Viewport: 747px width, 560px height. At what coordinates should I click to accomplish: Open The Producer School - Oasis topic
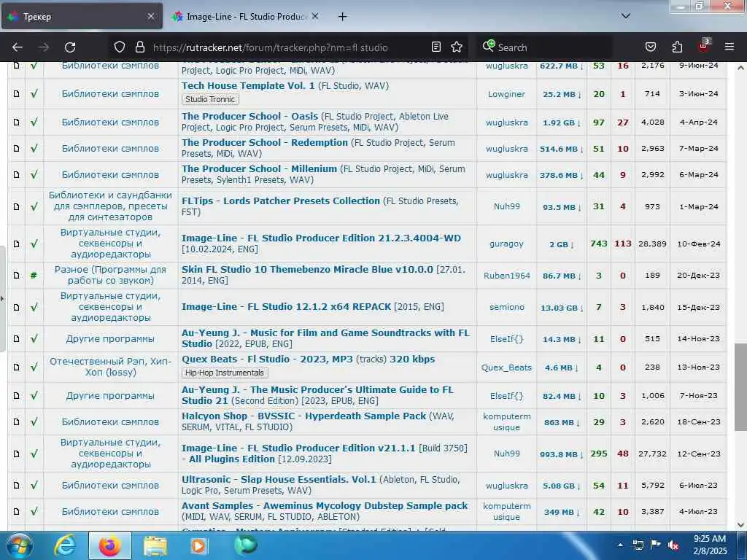[249, 116]
